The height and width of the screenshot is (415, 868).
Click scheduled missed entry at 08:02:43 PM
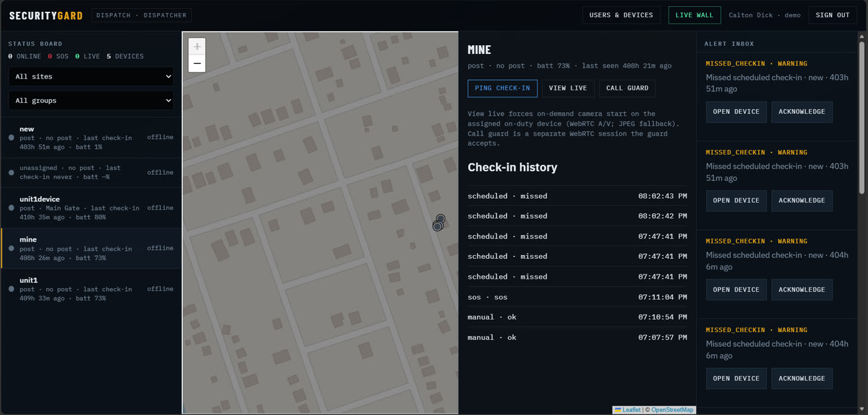[x=577, y=196]
